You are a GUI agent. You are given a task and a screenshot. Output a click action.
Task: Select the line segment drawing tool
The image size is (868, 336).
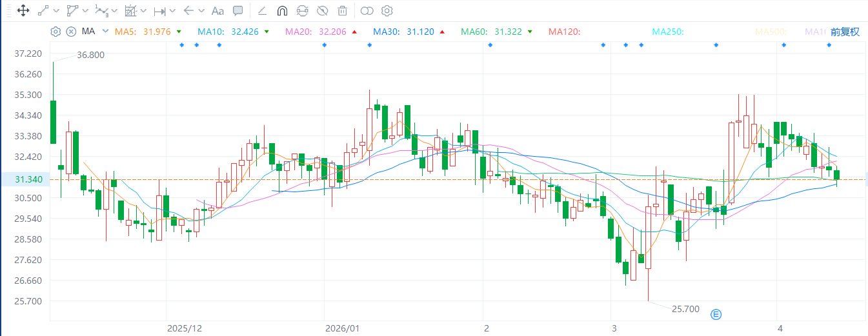tap(43, 10)
